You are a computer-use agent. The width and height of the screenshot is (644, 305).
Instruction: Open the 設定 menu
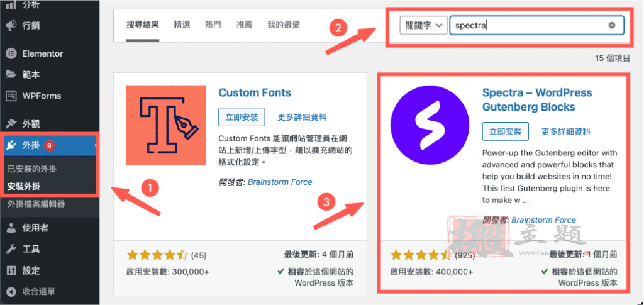(31, 270)
